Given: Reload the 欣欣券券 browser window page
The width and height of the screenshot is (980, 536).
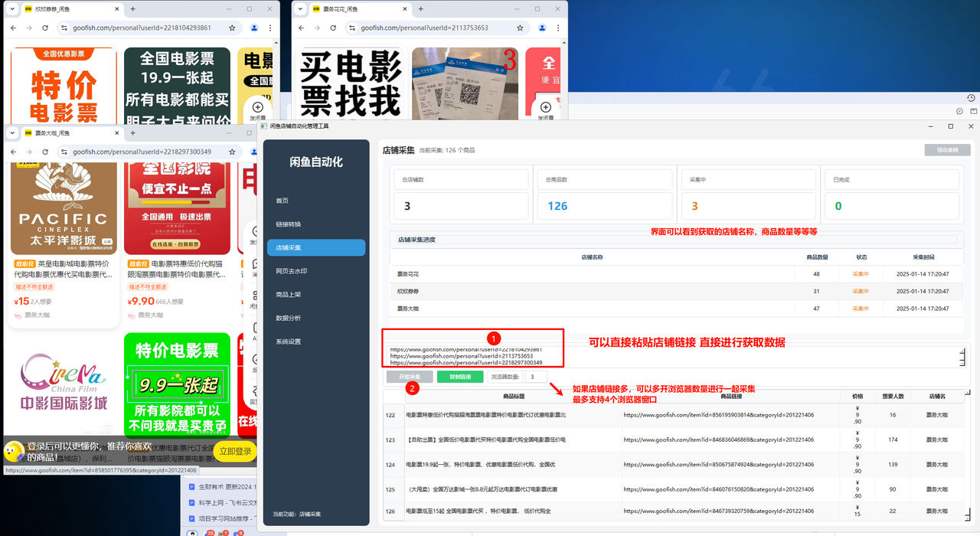Looking at the screenshot, I should click(x=45, y=28).
